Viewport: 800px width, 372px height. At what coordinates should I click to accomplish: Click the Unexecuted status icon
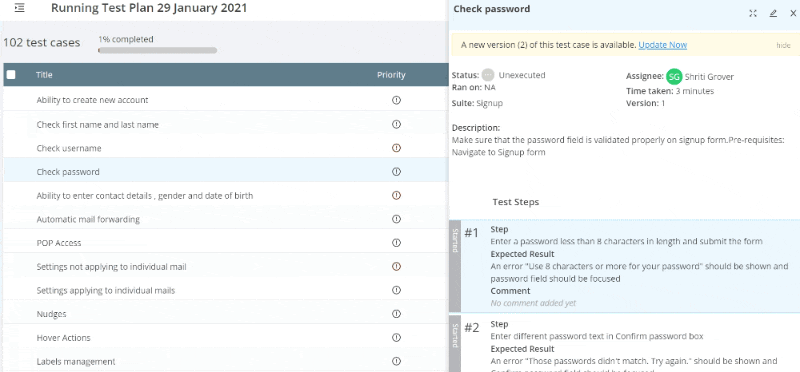click(488, 75)
